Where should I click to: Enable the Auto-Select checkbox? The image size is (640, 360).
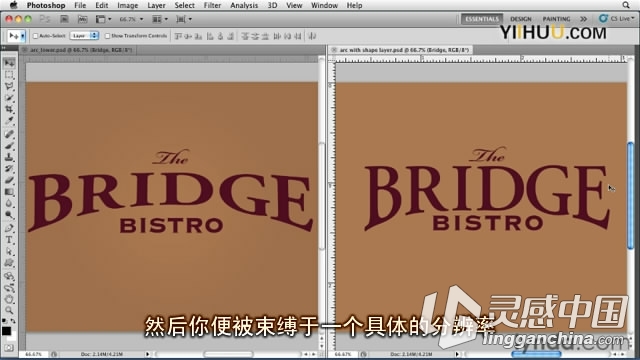[36, 36]
